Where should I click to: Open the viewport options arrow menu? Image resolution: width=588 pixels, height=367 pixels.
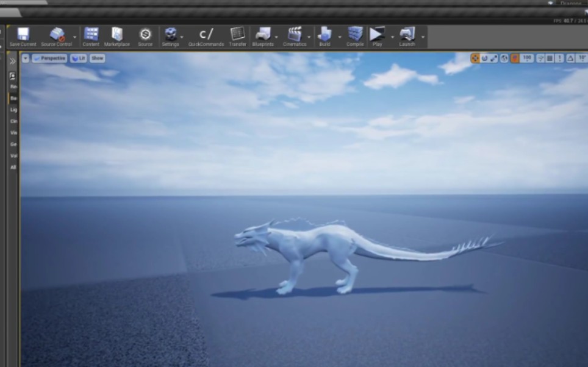24,59
